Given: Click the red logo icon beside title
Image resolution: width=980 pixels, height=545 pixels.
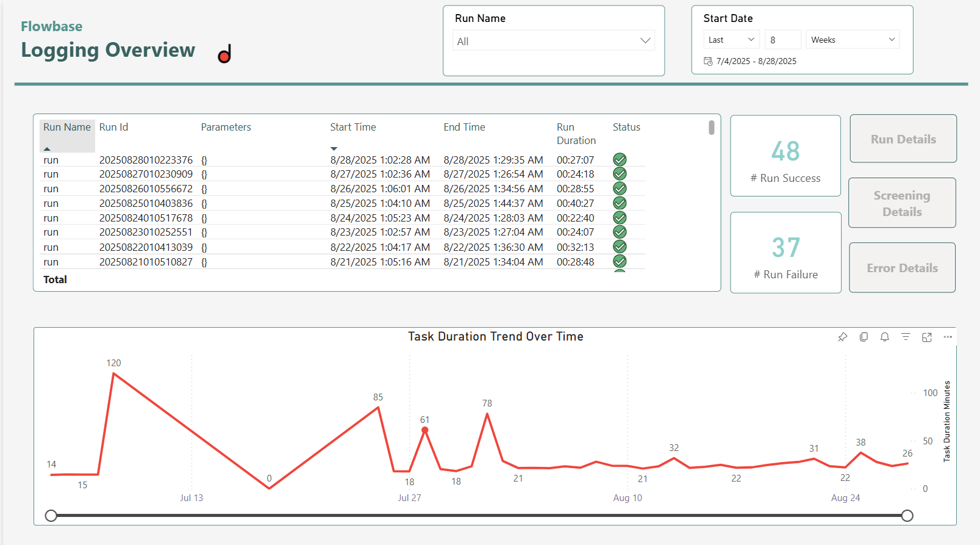Looking at the screenshot, I should coord(224,54).
